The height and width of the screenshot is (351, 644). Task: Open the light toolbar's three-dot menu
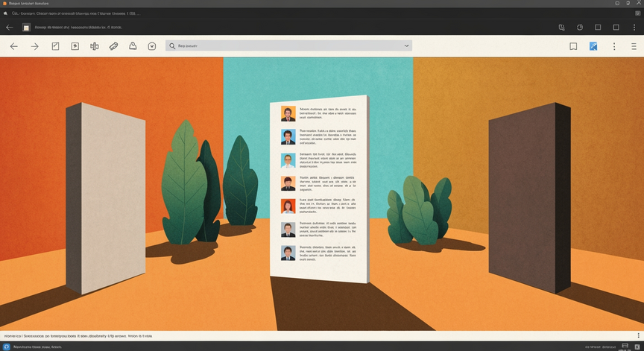(614, 46)
